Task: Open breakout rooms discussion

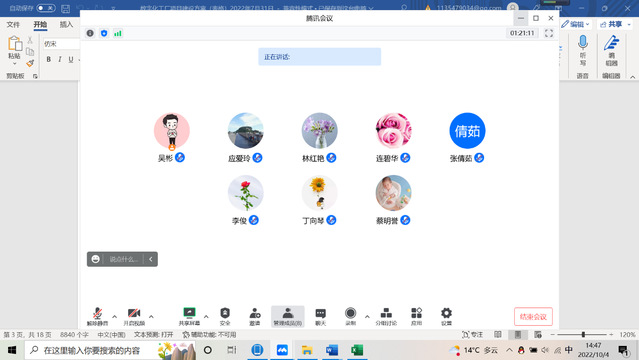Action: pos(386,316)
